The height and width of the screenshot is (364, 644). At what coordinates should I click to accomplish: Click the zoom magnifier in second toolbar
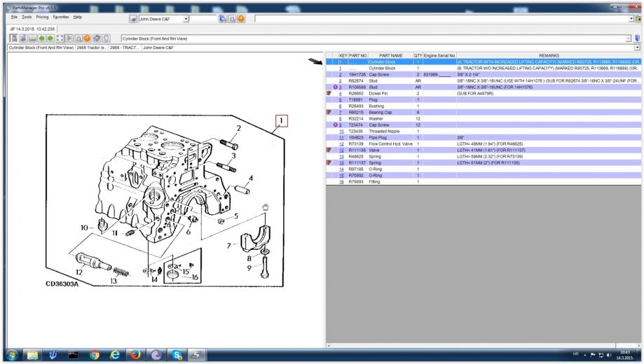tap(78, 38)
